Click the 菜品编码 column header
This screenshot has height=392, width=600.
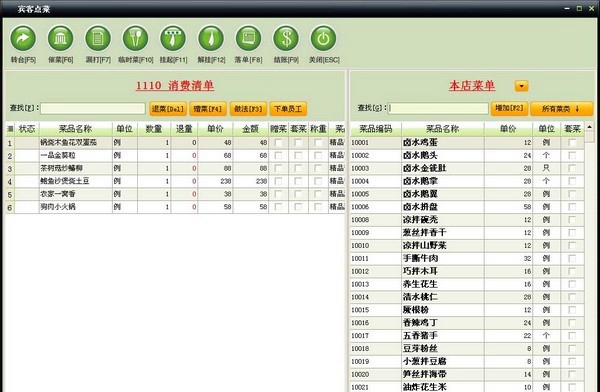click(375, 129)
